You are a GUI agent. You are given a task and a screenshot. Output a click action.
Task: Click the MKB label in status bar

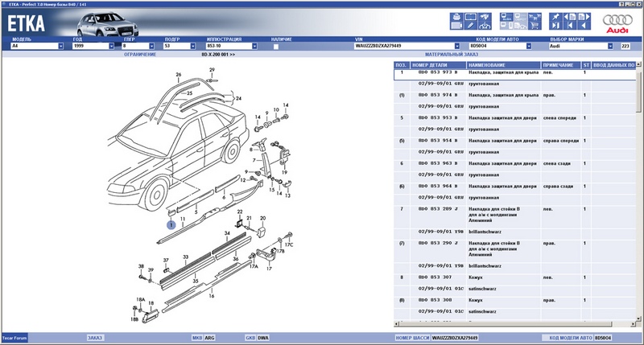(197, 338)
